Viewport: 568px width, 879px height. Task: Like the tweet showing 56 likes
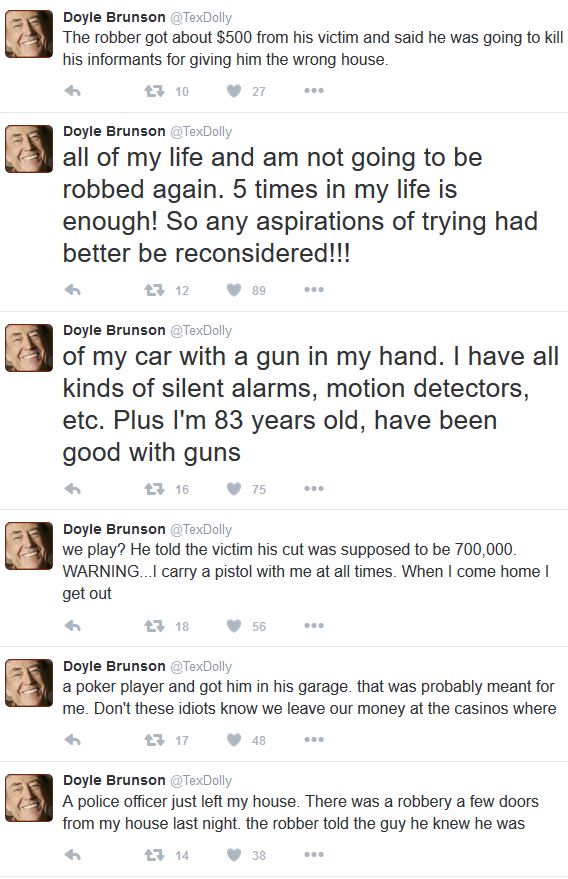(234, 626)
